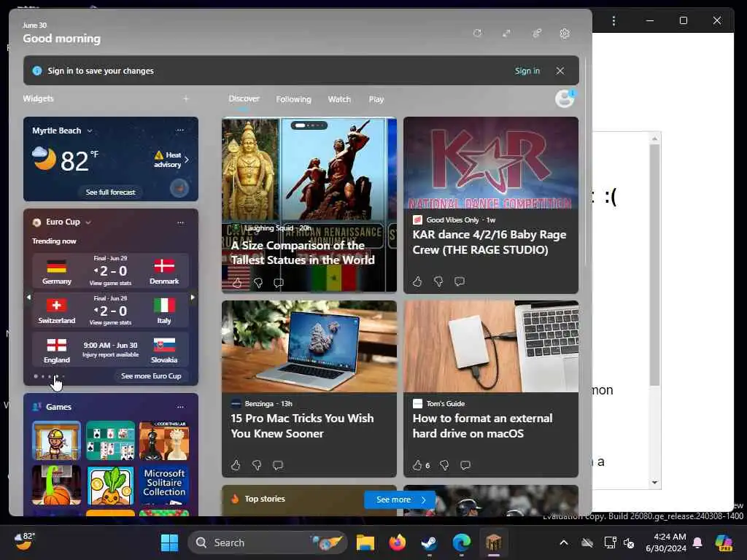The height and width of the screenshot is (560, 747).
Task: Click the background window scroll down arrow
Action: click(655, 483)
